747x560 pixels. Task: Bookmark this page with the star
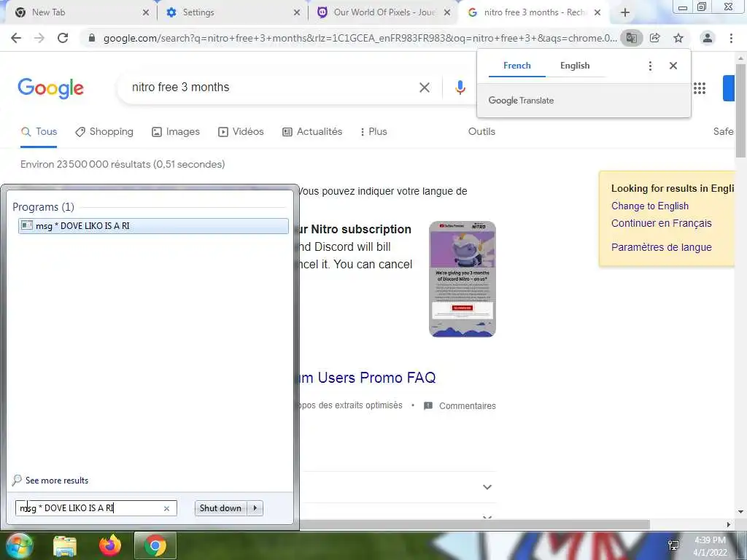point(678,38)
